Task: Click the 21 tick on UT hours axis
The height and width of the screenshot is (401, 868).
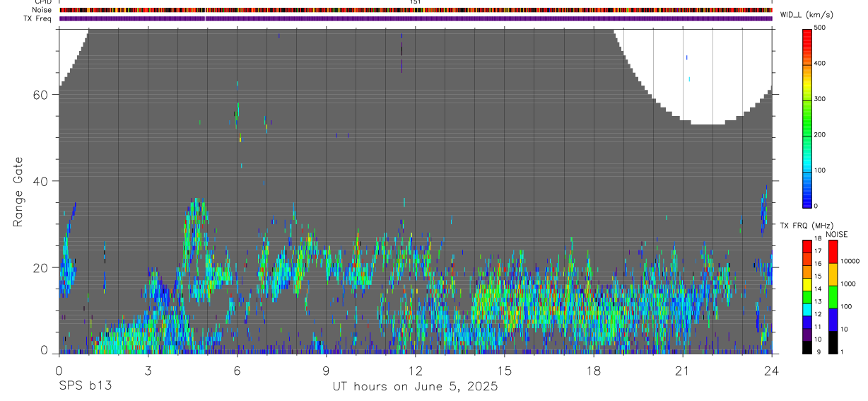Action: 682,371
